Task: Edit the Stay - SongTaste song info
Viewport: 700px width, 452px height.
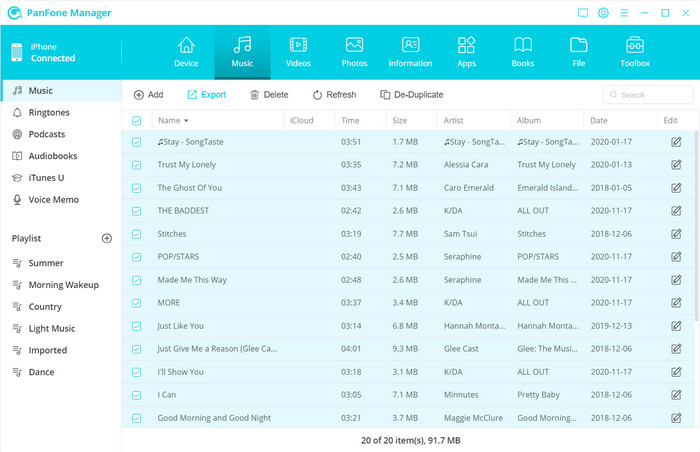Action: coord(676,142)
